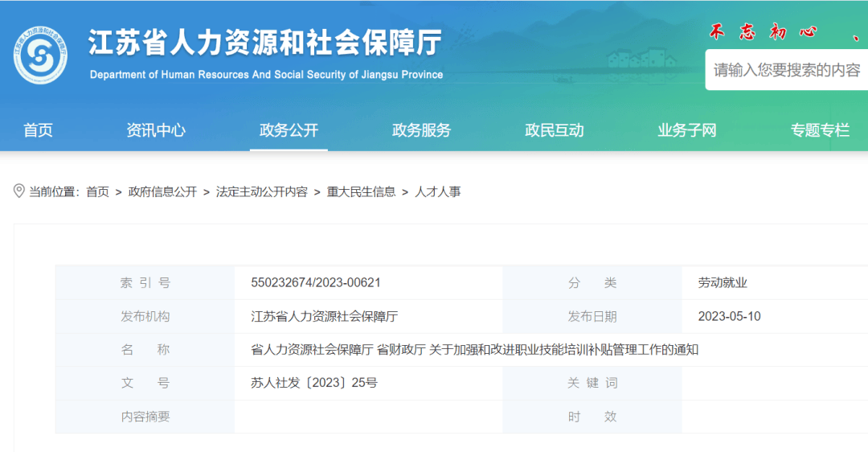Go to the 重大民生信息 breadcrumb link
The image size is (868, 452).
click(361, 191)
